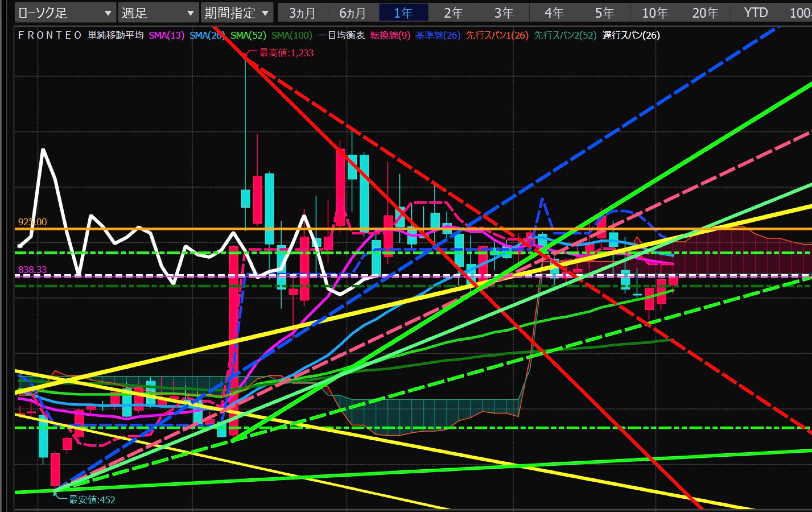Select the 3ヵ月 range tab

tap(302, 13)
